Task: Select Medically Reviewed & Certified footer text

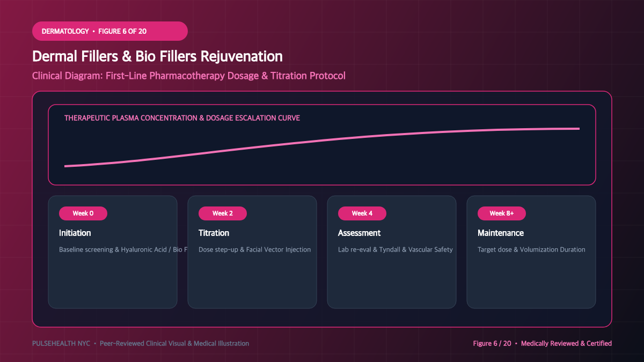Action: [566, 343]
